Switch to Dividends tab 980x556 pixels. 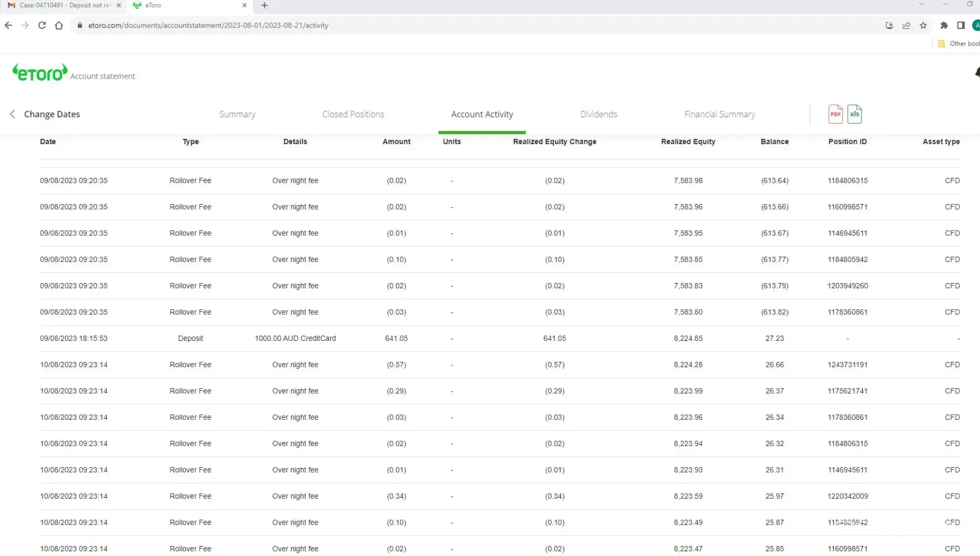598,114
